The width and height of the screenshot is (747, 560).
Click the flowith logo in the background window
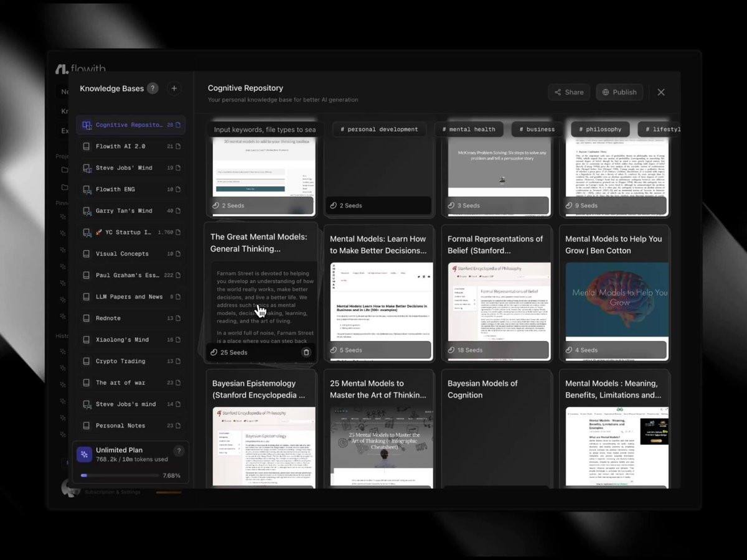coord(81,69)
